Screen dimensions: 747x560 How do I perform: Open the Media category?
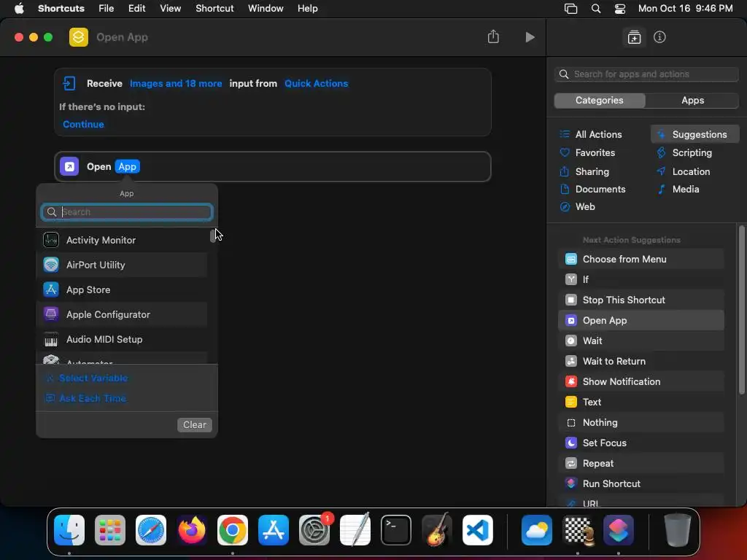coord(686,189)
